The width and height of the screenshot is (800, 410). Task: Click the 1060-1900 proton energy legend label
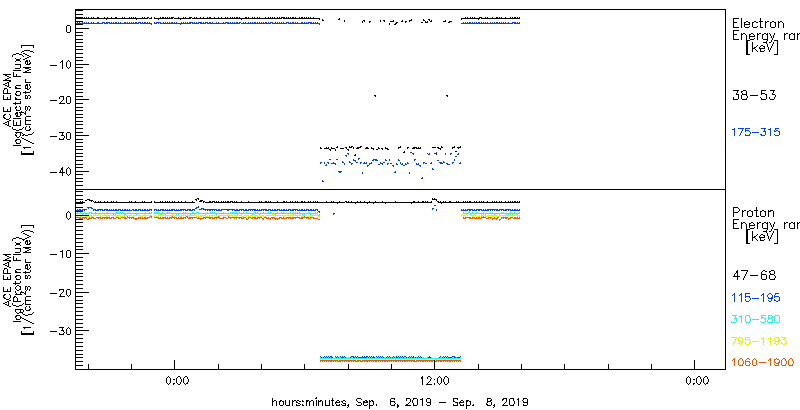763,363
